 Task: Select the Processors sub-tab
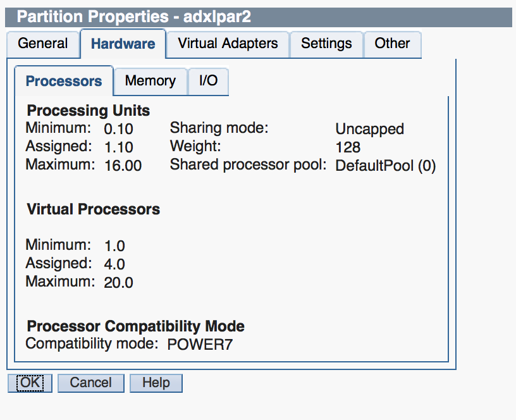[64, 81]
